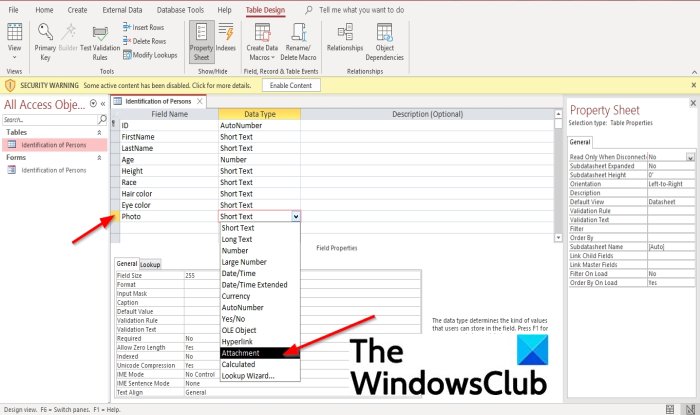Viewport: 700px width, 415px height.
Task: Run Test Validation Rules
Action: (100, 42)
